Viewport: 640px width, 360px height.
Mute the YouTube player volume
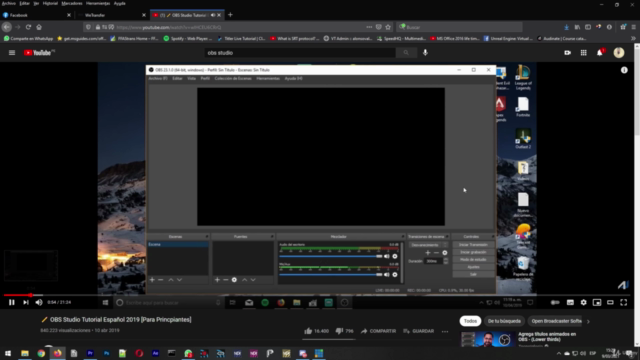pyautogui.click(x=39, y=302)
